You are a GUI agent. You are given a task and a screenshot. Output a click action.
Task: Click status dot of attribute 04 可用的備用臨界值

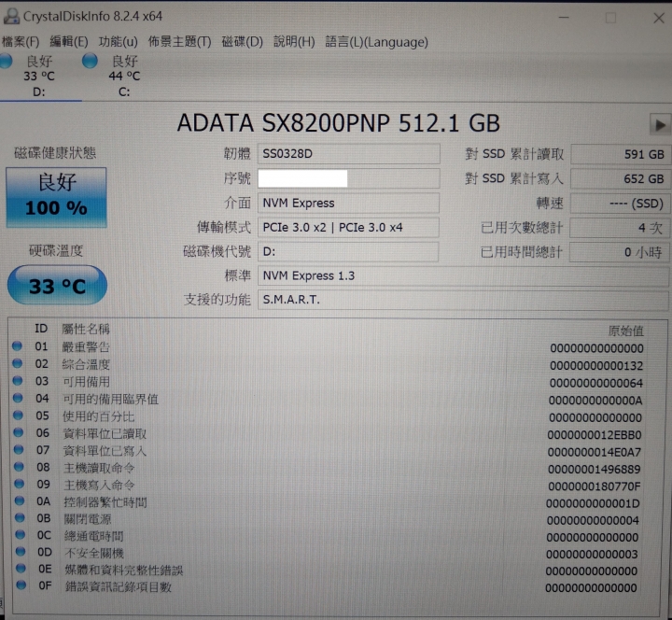pos(18,398)
